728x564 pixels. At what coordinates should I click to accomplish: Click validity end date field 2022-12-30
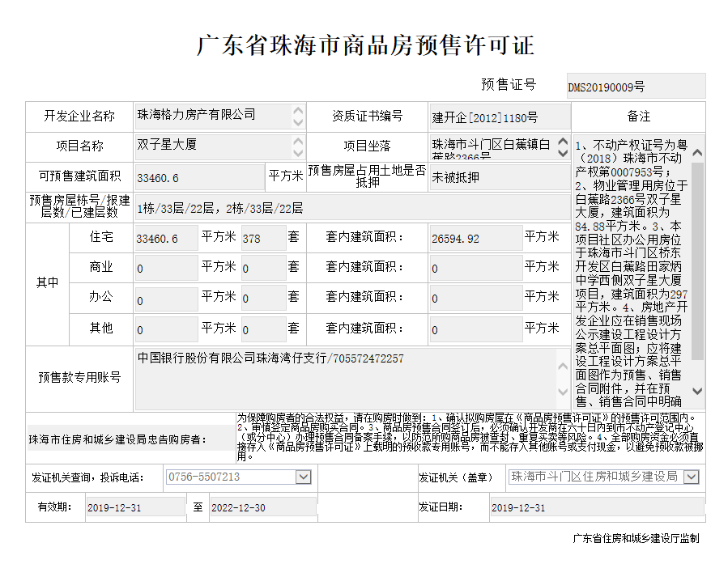[x=263, y=507]
